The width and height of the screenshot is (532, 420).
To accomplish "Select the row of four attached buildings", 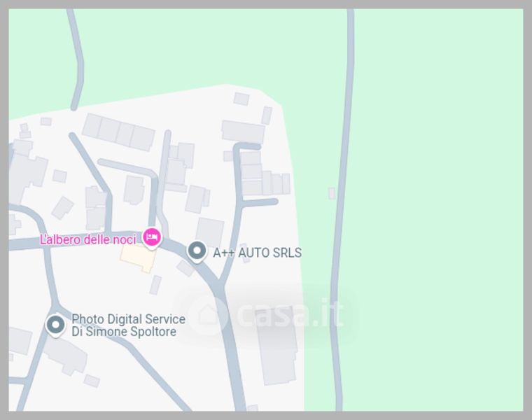I will tap(118, 132).
